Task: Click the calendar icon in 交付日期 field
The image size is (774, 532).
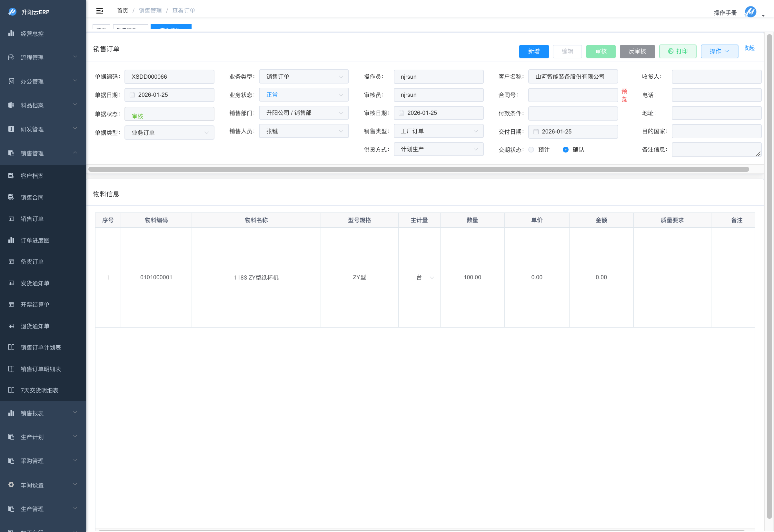Action: (x=536, y=132)
